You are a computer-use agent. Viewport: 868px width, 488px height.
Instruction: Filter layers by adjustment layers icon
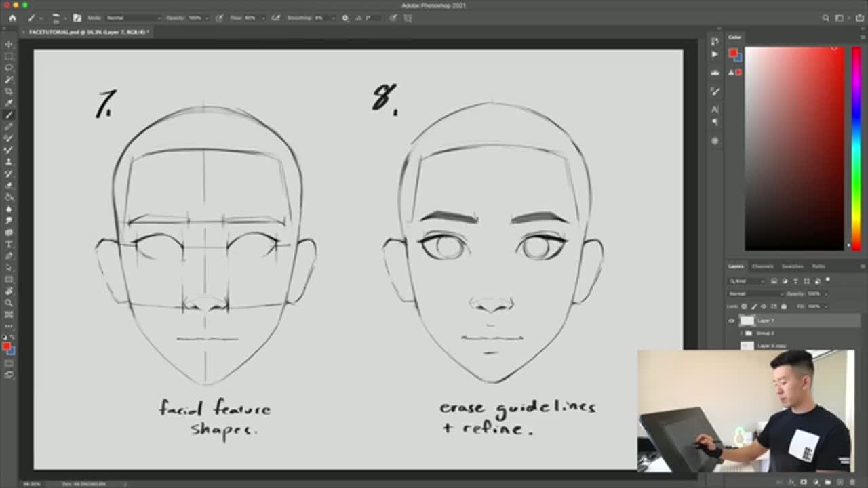(785, 281)
